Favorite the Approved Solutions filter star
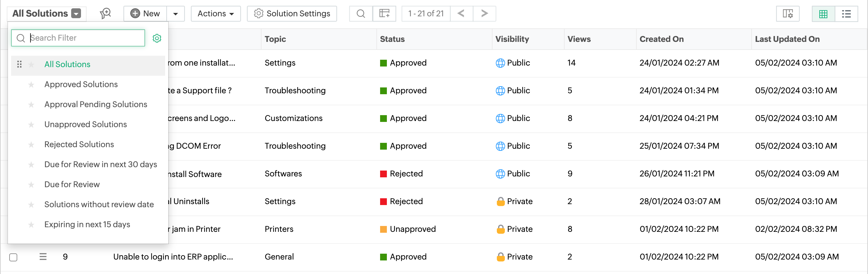 click(31, 84)
